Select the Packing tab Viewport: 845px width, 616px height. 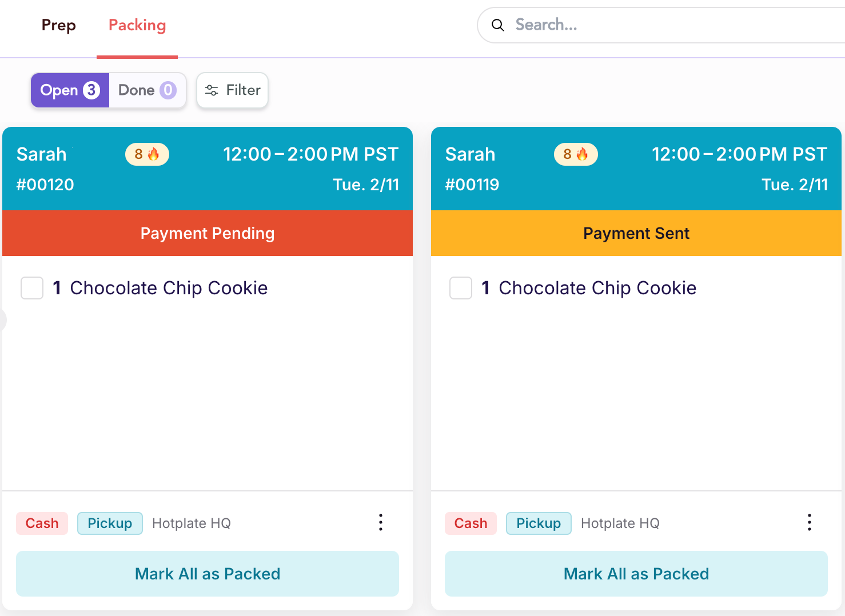tap(137, 25)
